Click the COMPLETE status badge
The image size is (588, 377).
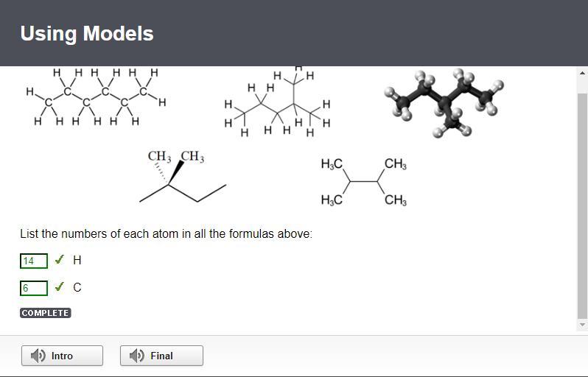46,313
